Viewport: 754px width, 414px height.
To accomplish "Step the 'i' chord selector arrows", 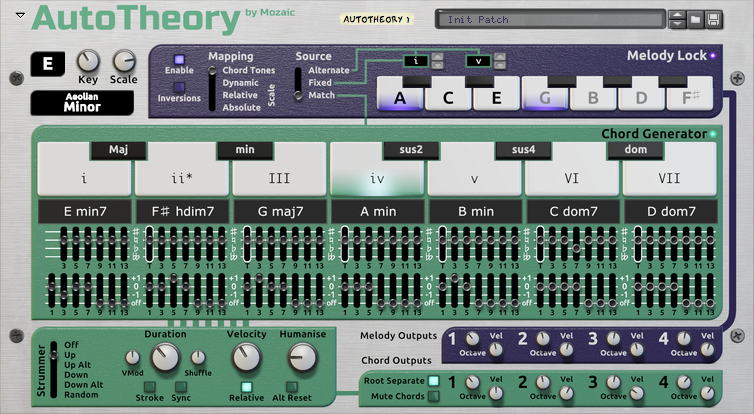I will (438, 61).
